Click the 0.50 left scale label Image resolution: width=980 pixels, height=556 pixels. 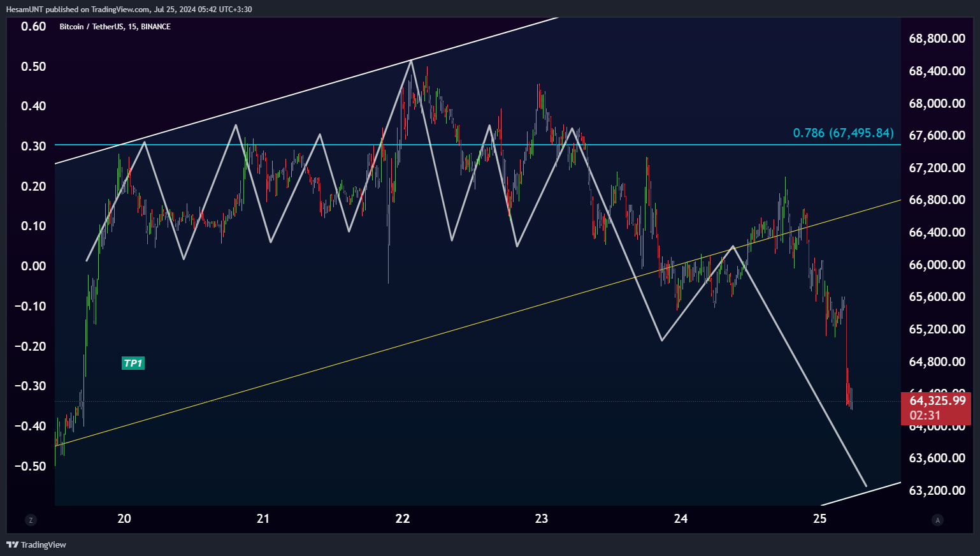click(x=34, y=66)
